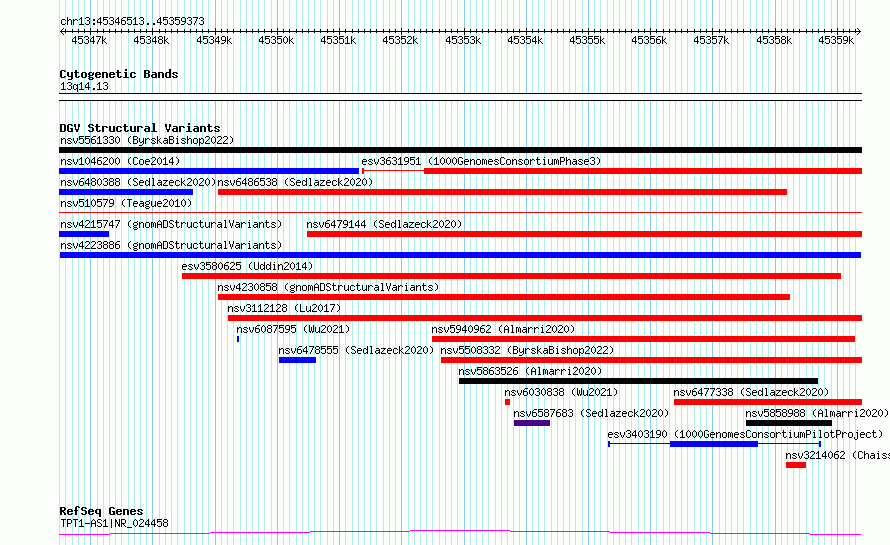Select the nsv6030838 (Wu2021) label

[x=561, y=392]
